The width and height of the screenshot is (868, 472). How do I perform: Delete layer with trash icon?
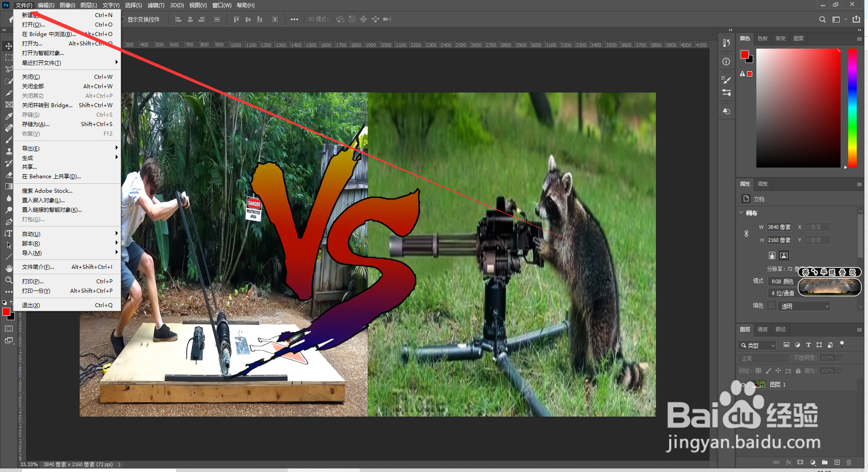tap(849, 462)
